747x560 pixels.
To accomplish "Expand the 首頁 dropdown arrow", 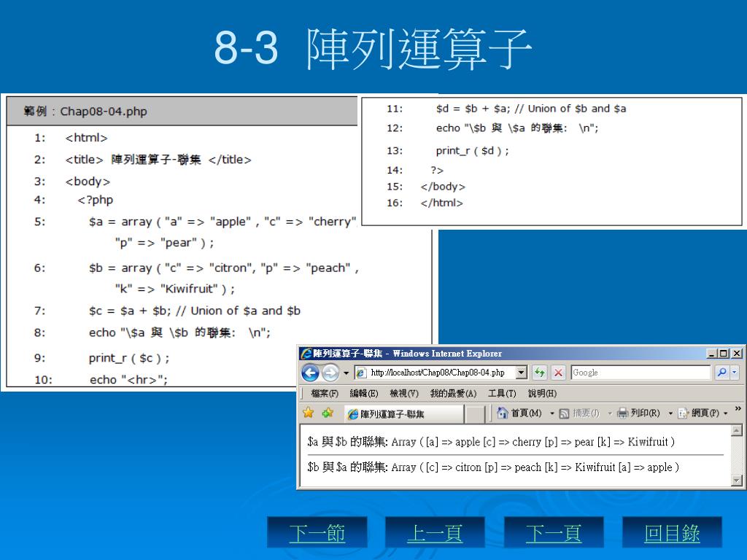I will tap(552, 413).
